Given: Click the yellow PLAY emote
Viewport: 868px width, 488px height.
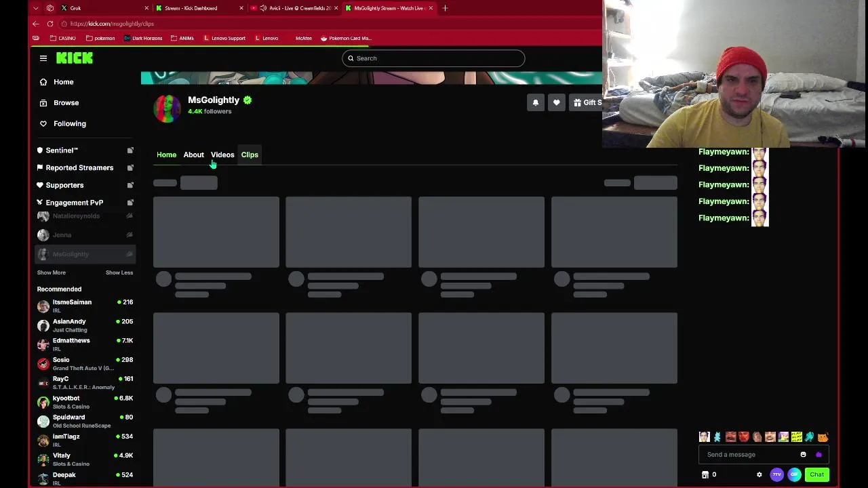Looking at the screenshot, I should [x=797, y=437].
